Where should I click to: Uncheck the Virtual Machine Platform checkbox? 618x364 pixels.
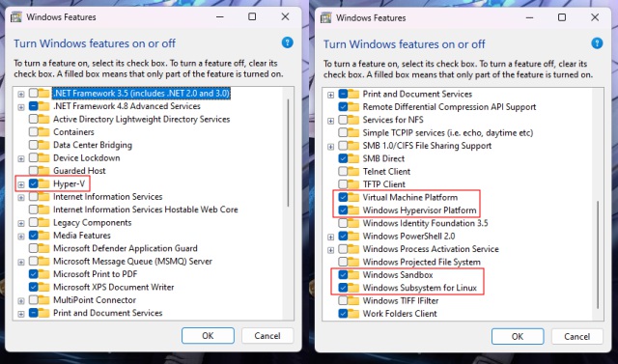(x=343, y=197)
